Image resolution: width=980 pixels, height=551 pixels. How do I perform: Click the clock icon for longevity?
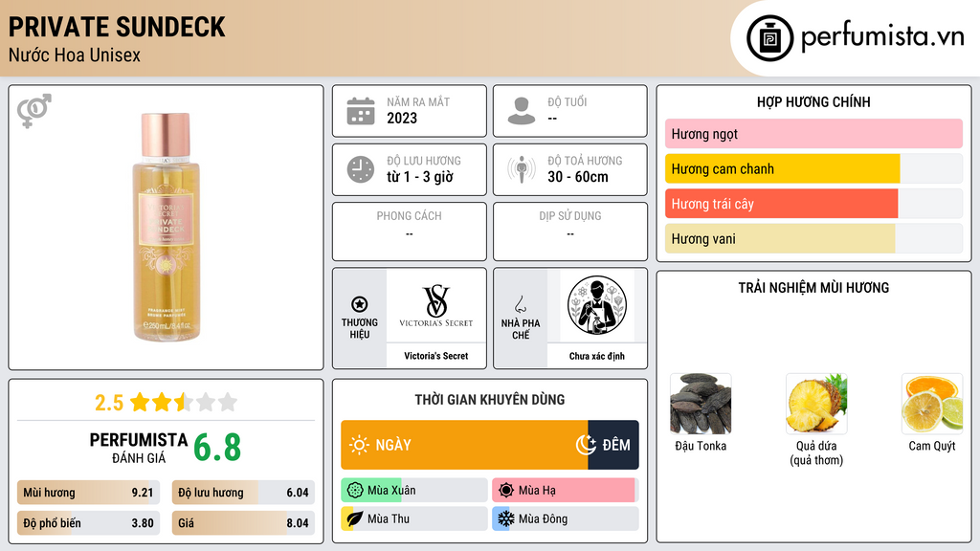[361, 169]
